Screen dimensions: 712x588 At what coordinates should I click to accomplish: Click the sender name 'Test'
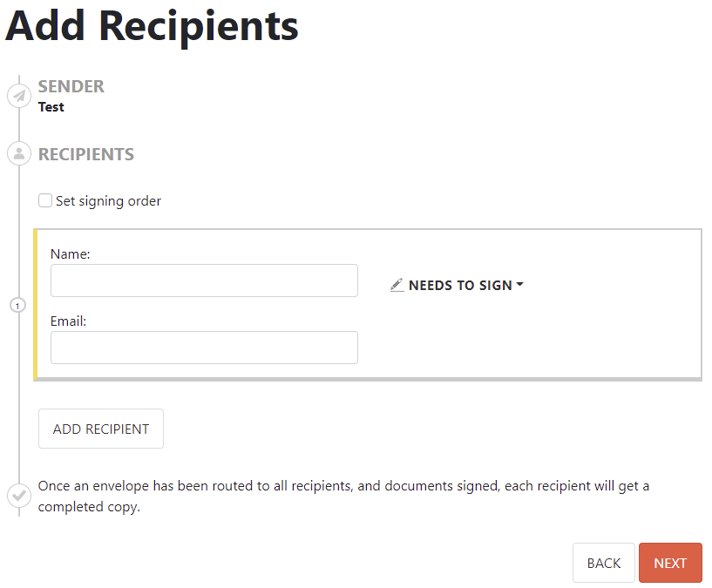51,107
